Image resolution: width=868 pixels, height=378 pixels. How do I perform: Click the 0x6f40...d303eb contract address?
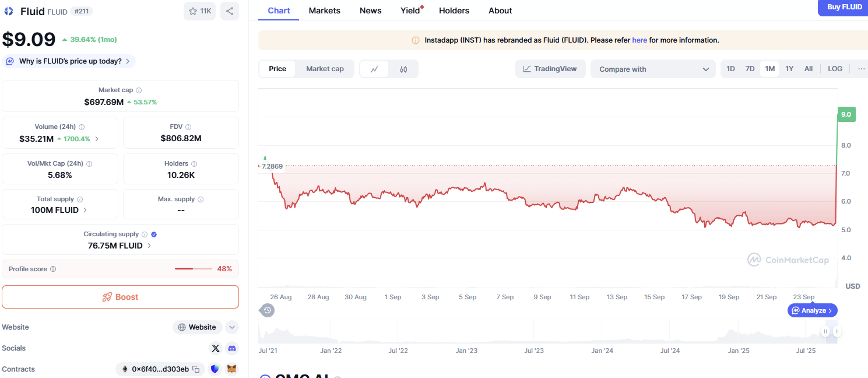tap(160, 369)
